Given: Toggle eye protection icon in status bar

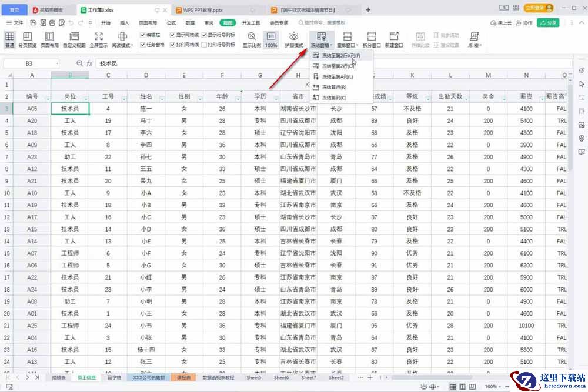Looking at the screenshot, I should (x=424, y=386).
